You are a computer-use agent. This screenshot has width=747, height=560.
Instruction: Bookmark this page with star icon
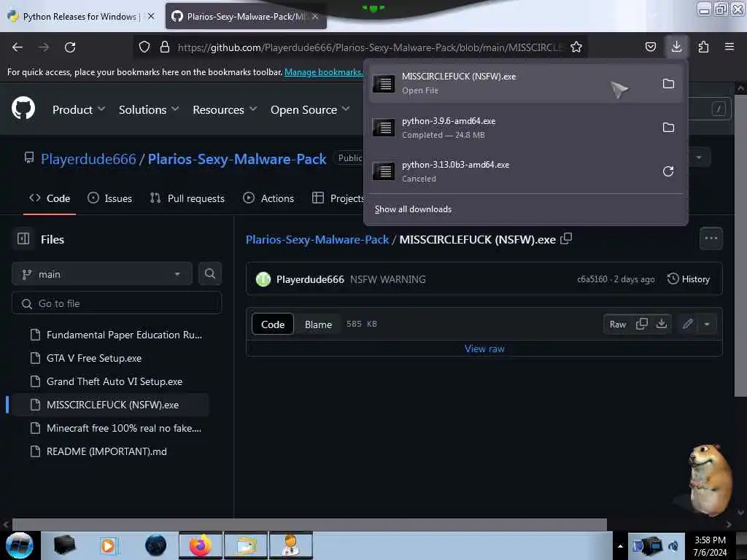coord(576,47)
